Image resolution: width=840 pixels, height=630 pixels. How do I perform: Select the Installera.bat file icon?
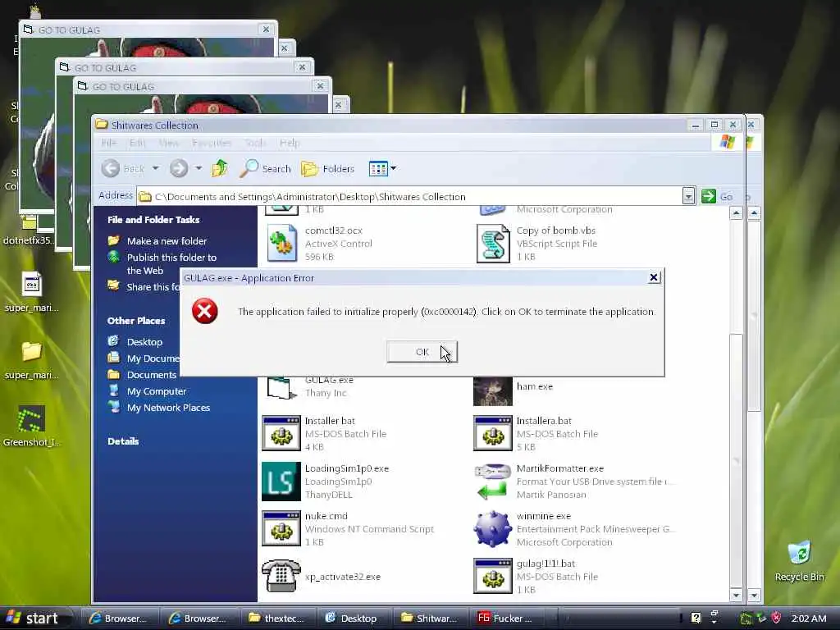pos(493,433)
